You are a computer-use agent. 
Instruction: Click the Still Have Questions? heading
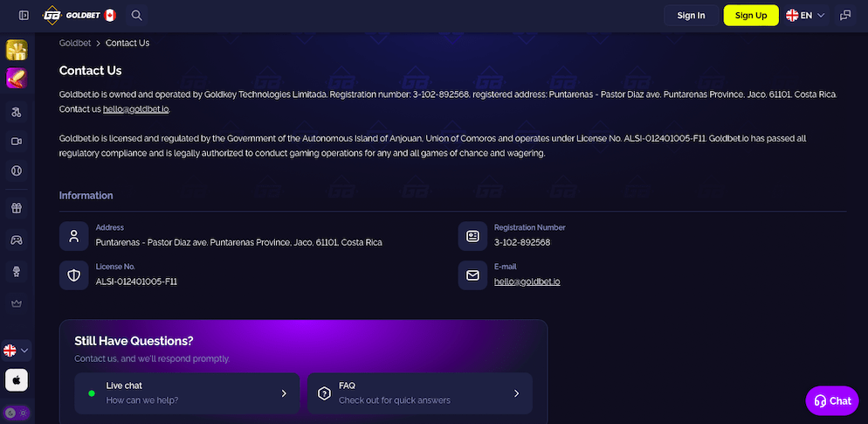point(134,341)
